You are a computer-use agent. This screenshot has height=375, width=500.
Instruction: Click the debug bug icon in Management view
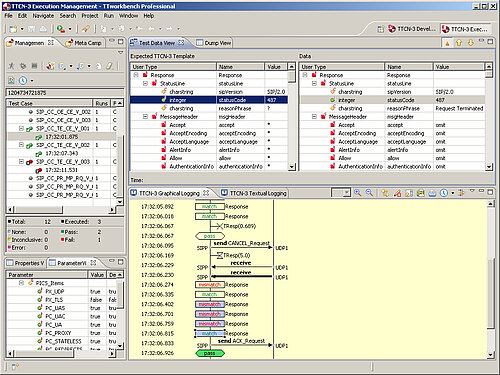(23, 66)
